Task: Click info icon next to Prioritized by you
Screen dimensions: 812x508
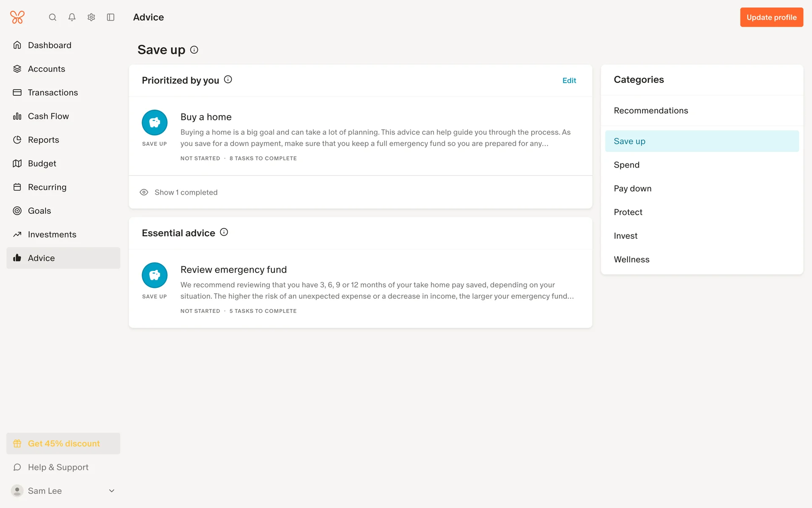Action: pyautogui.click(x=228, y=80)
